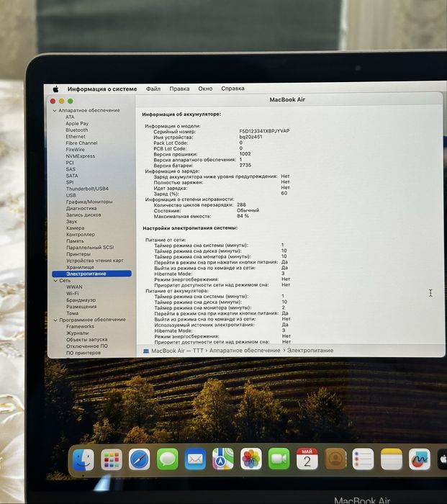The image size is (447, 504).
Task: Select Thunderbolt/USB4 in the sidebar
Action: pos(87,189)
